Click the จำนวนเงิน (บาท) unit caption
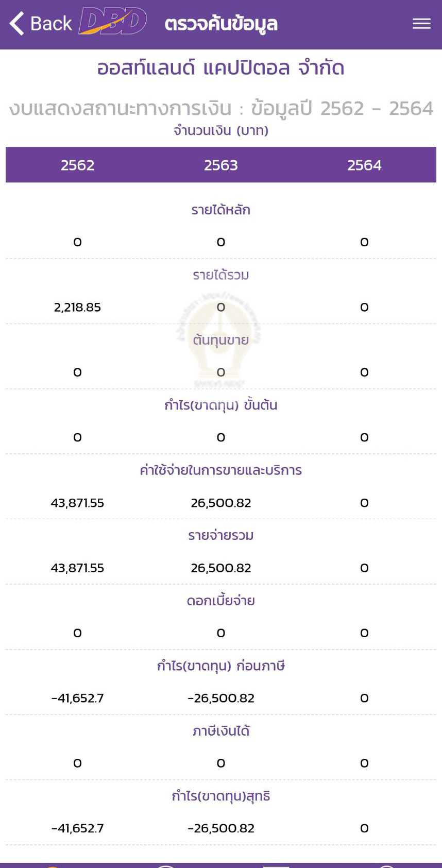This screenshot has width=442, height=868. [221, 131]
